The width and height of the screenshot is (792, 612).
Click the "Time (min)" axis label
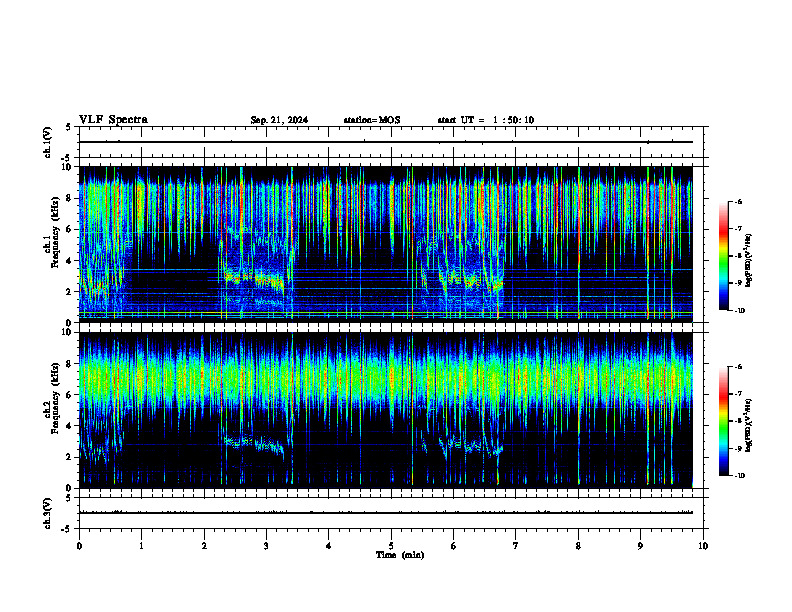pyautogui.click(x=400, y=555)
